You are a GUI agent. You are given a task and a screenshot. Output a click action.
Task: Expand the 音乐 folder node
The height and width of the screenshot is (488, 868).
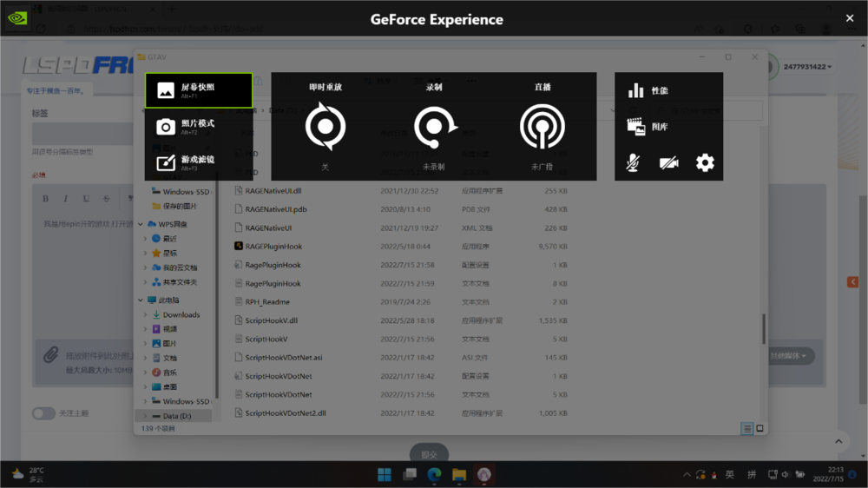coord(146,373)
